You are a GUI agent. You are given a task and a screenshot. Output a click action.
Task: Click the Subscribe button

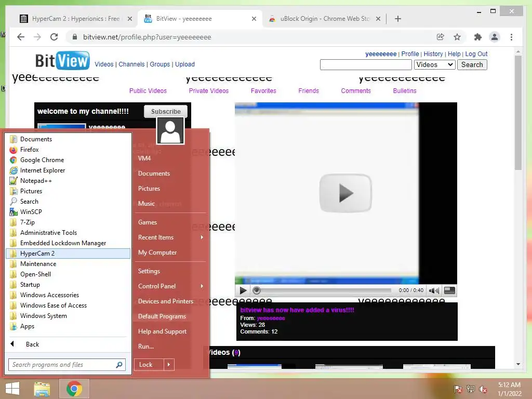pos(166,112)
